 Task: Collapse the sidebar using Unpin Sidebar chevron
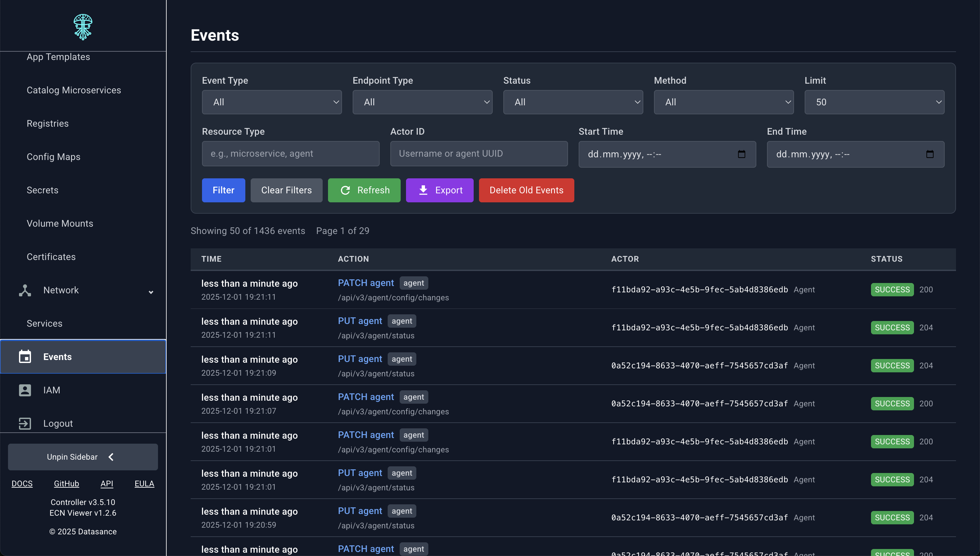tap(111, 457)
